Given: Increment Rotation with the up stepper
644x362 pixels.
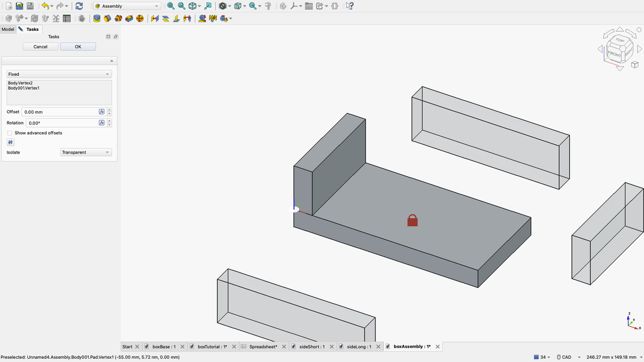Looking at the screenshot, I should coord(110,120).
